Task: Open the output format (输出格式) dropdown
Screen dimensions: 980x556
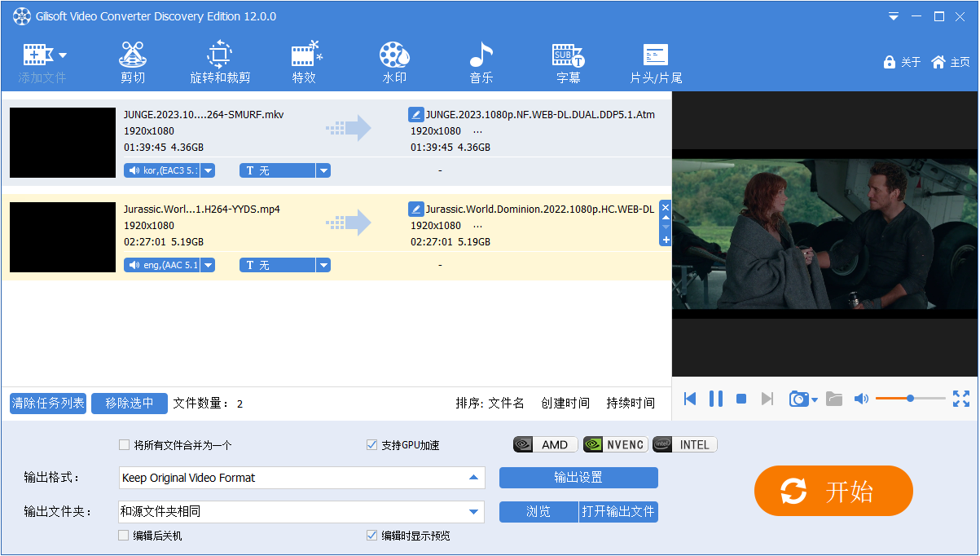Action: click(x=473, y=478)
